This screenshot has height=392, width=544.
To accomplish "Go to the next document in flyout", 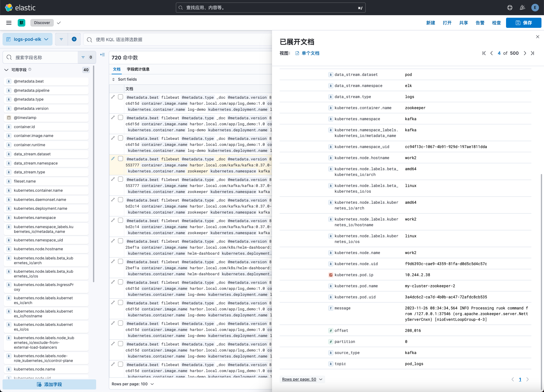I will tap(525, 53).
